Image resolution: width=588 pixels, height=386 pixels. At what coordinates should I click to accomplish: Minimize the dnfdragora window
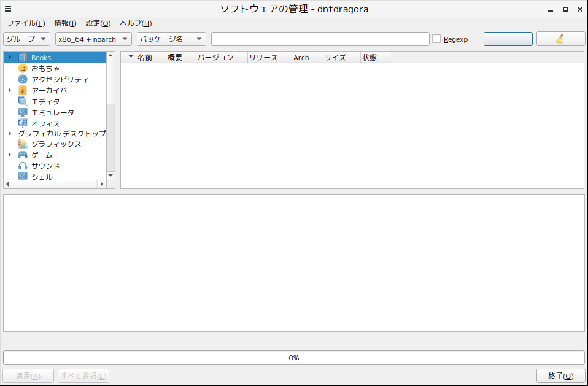(551, 9)
